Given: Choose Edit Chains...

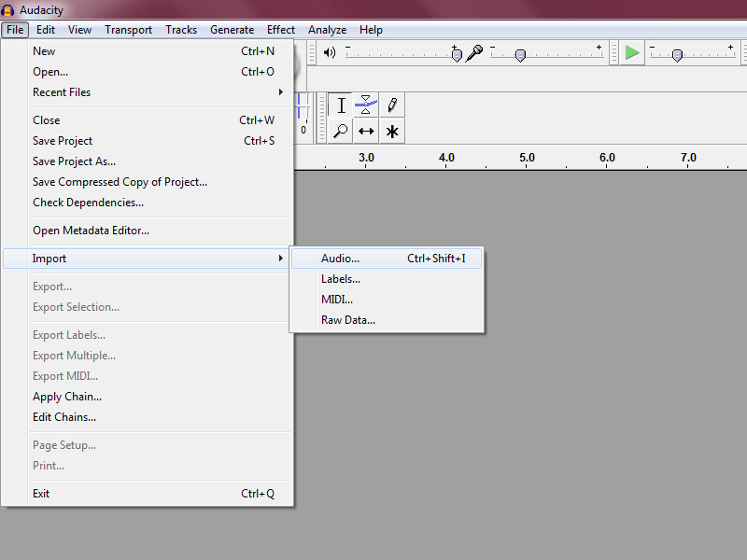Looking at the screenshot, I should tap(148, 416).
